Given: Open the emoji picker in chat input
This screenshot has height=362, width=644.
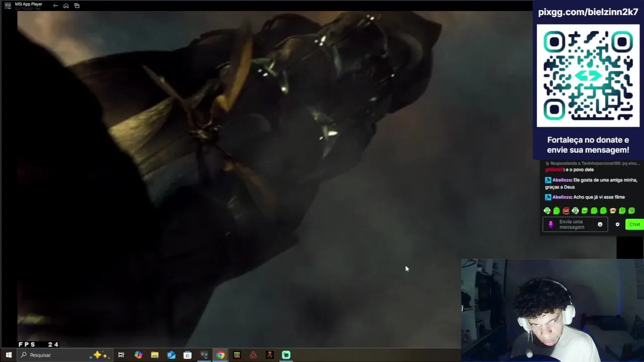Looking at the screenshot, I should (600, 224).
